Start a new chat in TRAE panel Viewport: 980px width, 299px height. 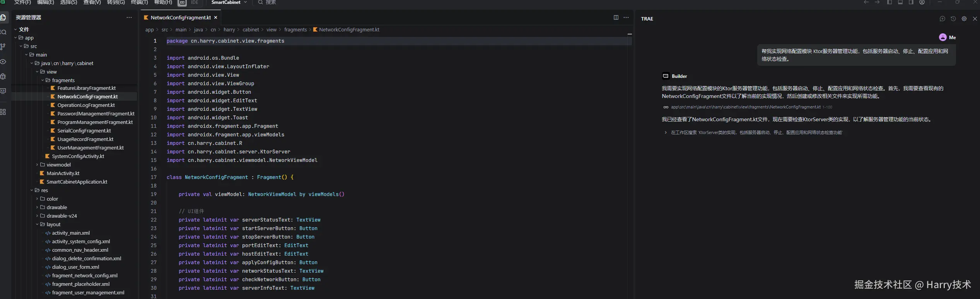[x=942, y=19]
